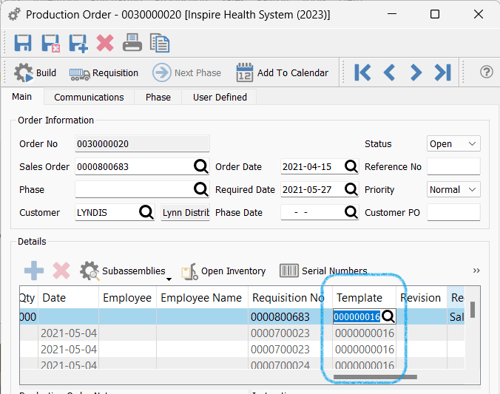Click the Save and New icon

point(78,43)
